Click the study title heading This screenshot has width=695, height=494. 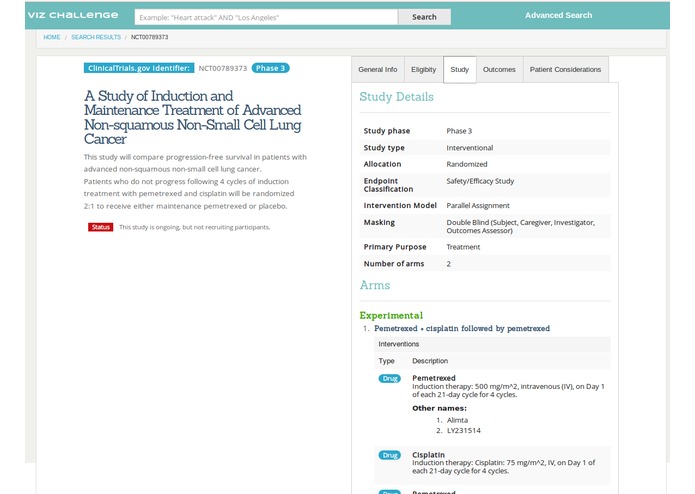click(x=193, y=117)
